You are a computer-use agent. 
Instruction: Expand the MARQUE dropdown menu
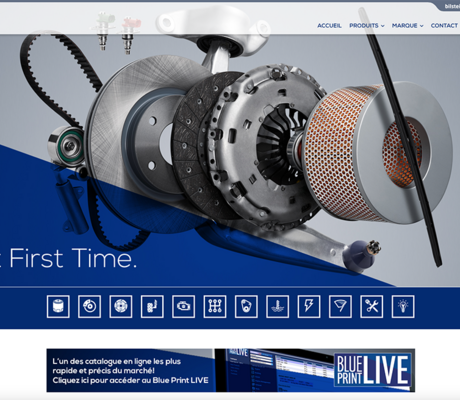(407, 26)
